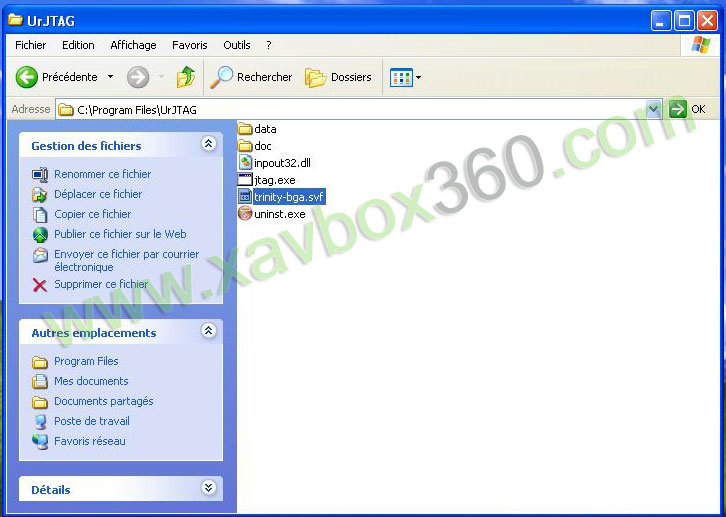Open Favoris réseau link

click(x=90, y=441)
